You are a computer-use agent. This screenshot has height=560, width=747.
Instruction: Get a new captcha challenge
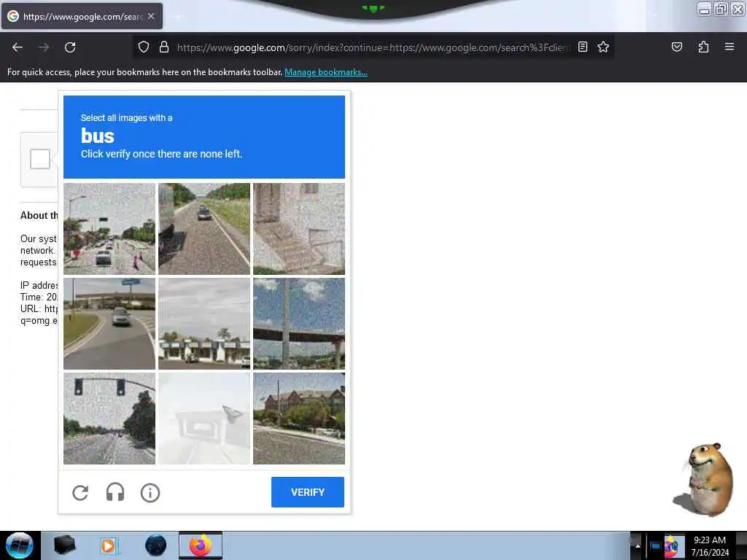tap(80, 492)
